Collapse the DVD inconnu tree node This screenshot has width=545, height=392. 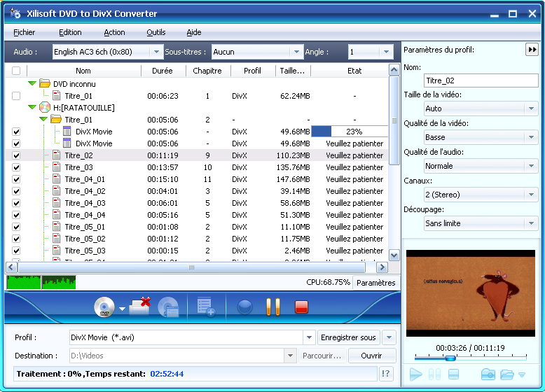click(x=32, y=83)
